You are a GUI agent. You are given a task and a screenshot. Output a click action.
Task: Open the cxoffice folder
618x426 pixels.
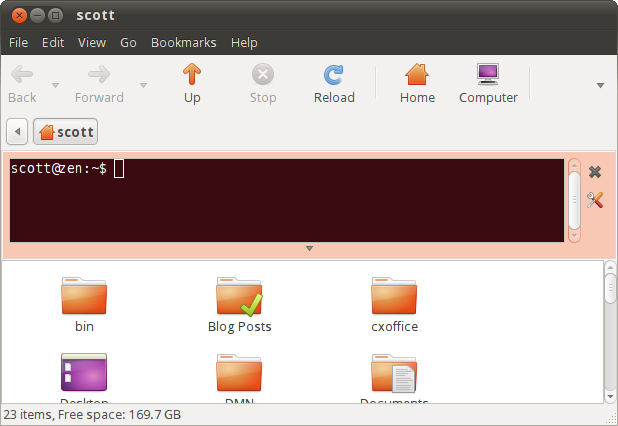(394, 297)
